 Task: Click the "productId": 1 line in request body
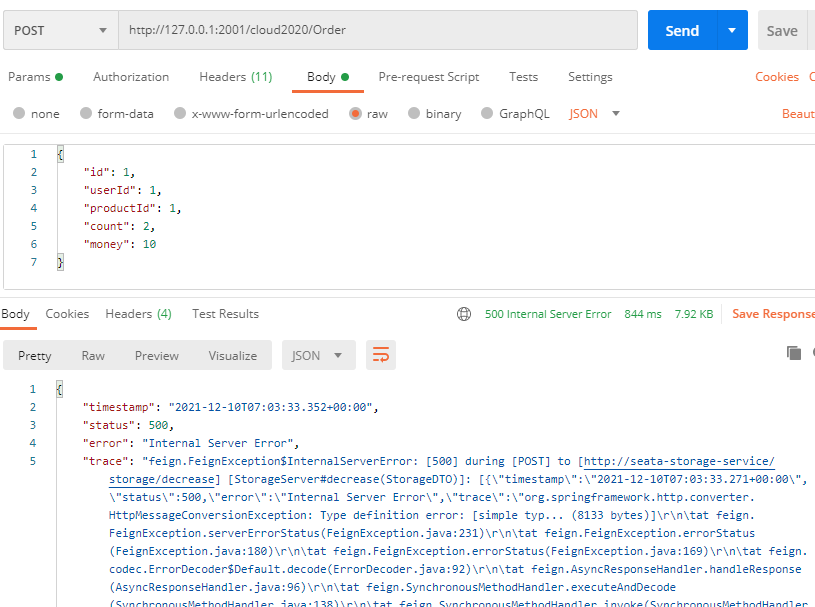[133, 208]
